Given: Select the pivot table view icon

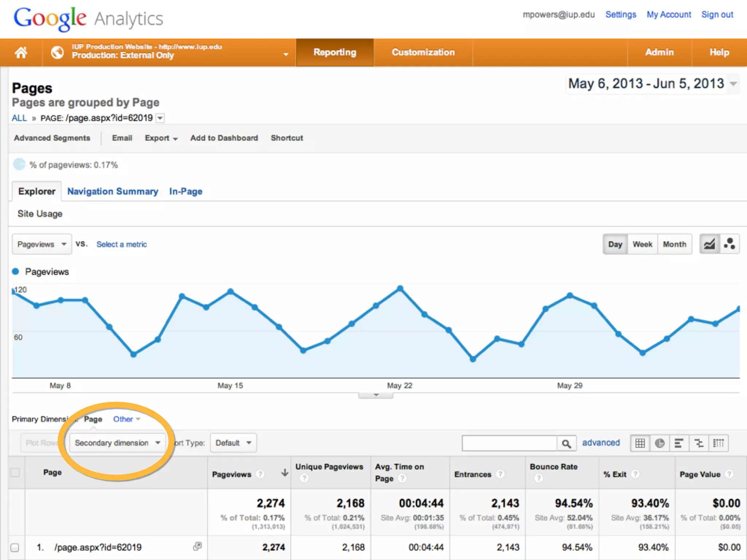Looking at the screenshot, I should click(x=718, y=443).
